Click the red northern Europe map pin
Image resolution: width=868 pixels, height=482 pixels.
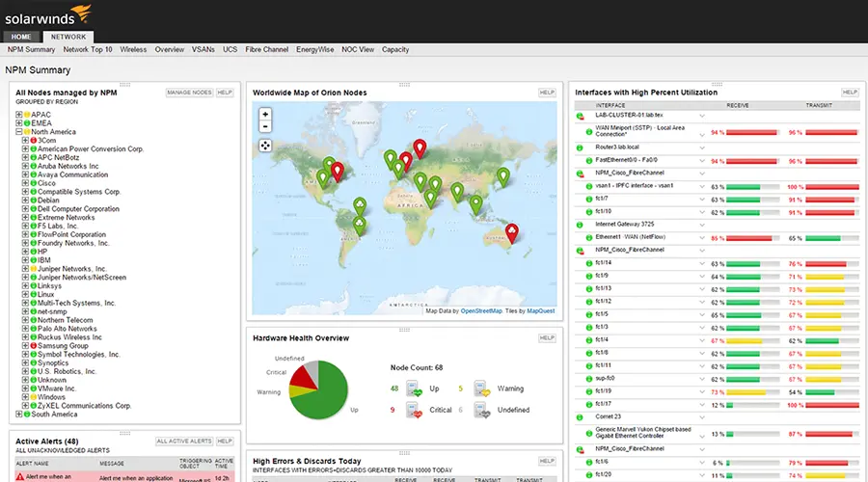(x=420, y=148)
